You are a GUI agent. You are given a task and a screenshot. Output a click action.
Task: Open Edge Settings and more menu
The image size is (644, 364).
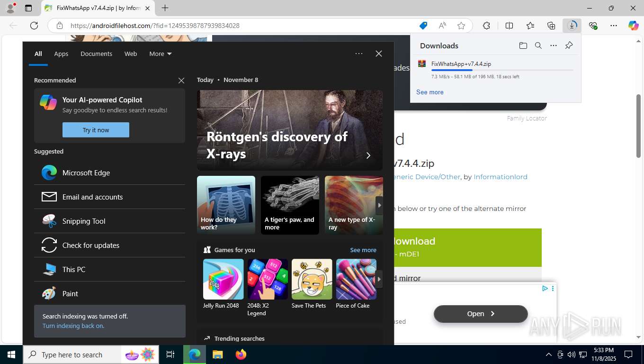(614, 26)
